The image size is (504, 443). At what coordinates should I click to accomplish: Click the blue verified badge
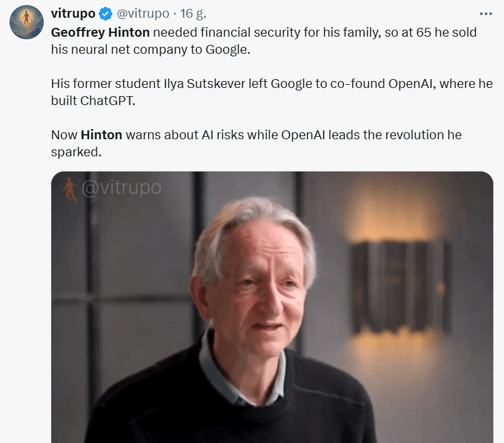[106, 13]
